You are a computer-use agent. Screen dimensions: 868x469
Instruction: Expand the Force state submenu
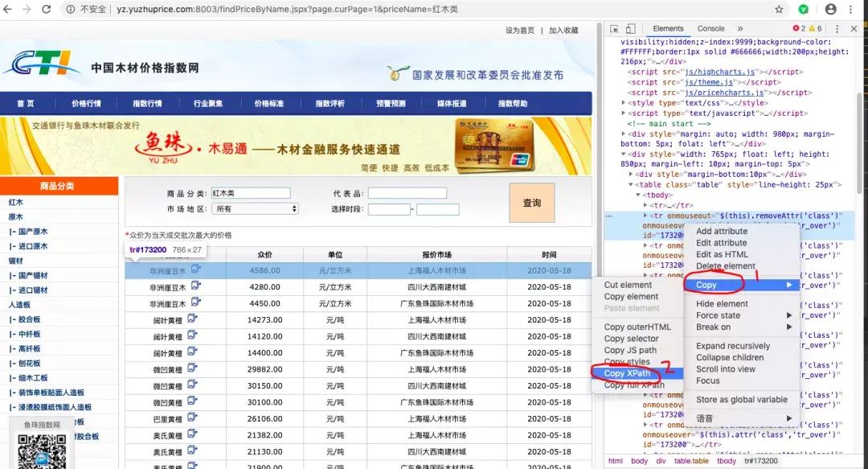742,315
